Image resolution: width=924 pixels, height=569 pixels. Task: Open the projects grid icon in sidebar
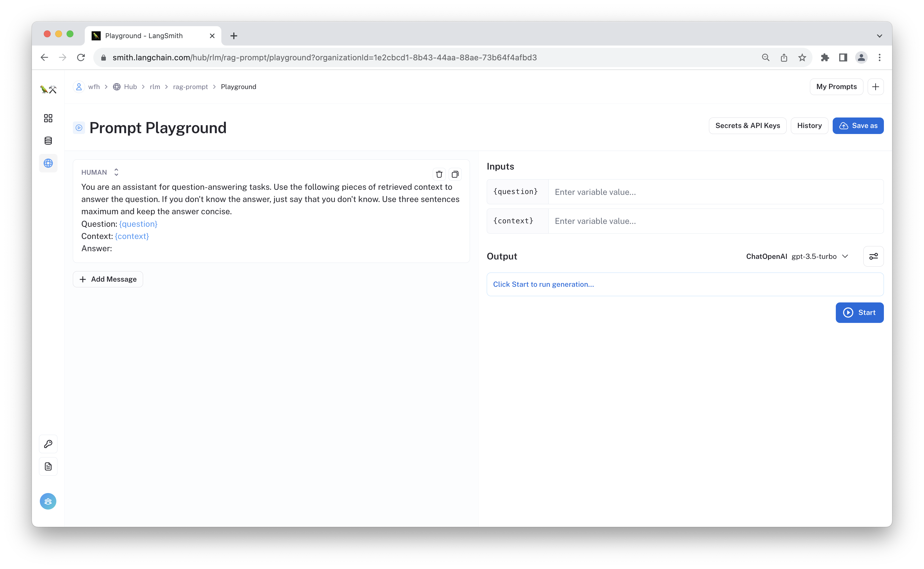click(x=48, y=118)
